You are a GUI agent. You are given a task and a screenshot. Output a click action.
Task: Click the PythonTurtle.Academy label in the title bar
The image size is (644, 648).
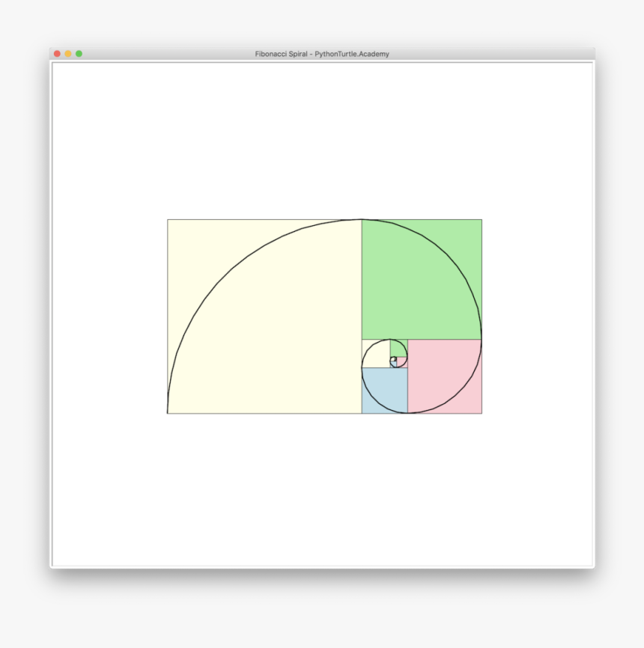(x=350, y=53)
